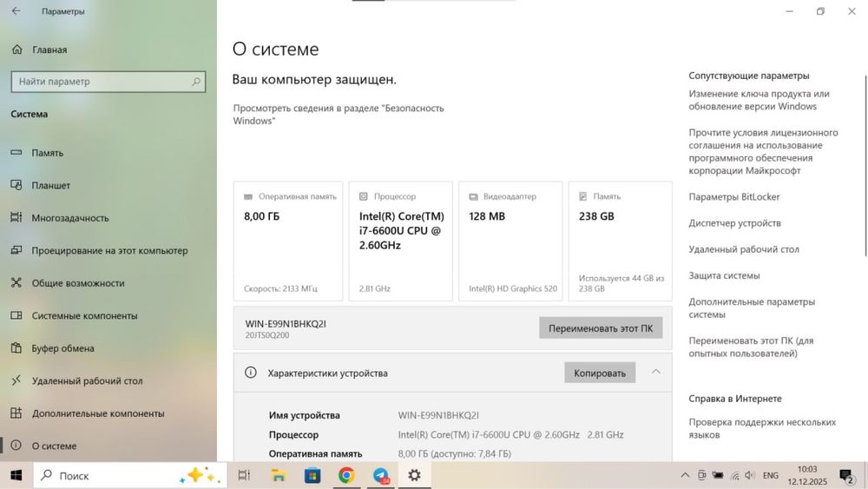The image size is (868, 489).
Task: Select Удаленный рабочий стол in sidebar
Action: pyautogui.click(x=108, y=380)
